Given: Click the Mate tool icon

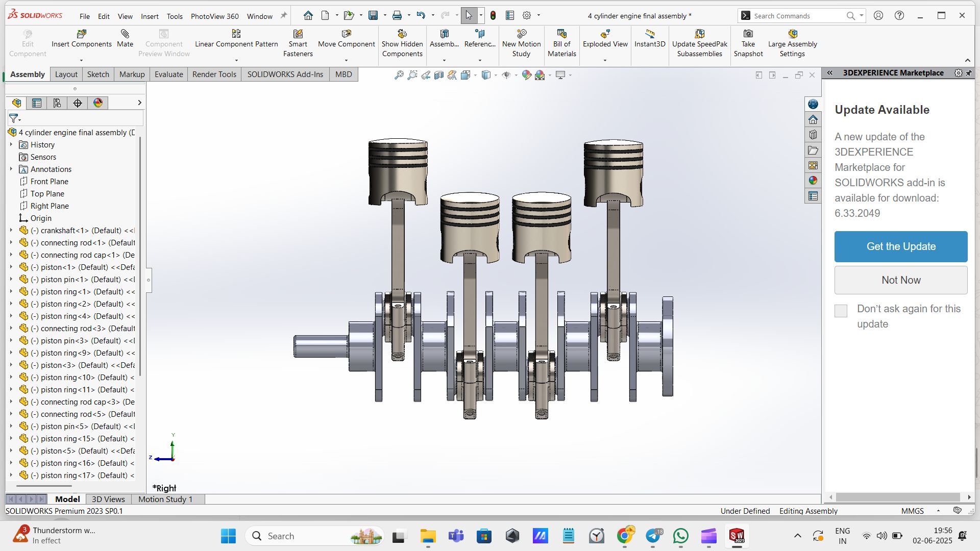Looking at the screenshot, I should coord(125,34).
